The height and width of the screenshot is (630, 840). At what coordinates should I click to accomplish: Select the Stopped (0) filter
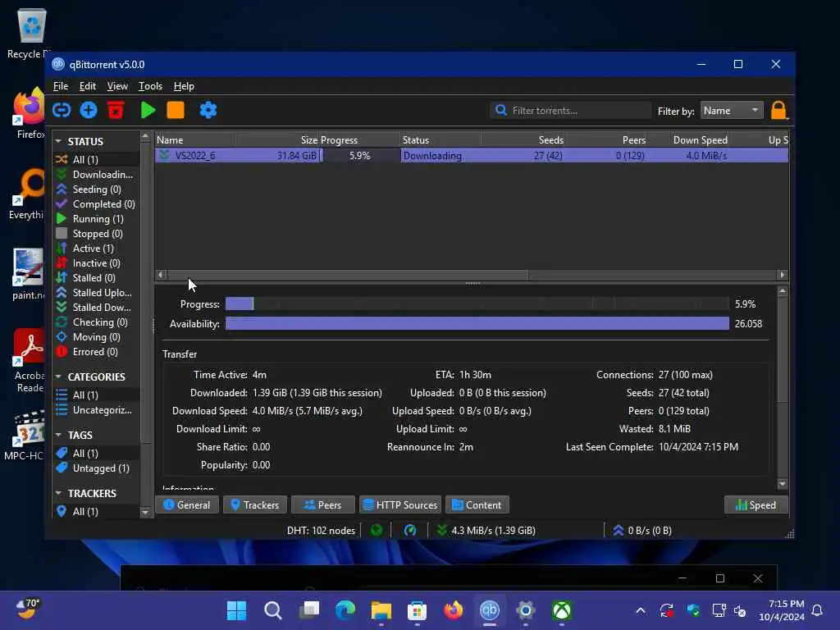point(97,234)
